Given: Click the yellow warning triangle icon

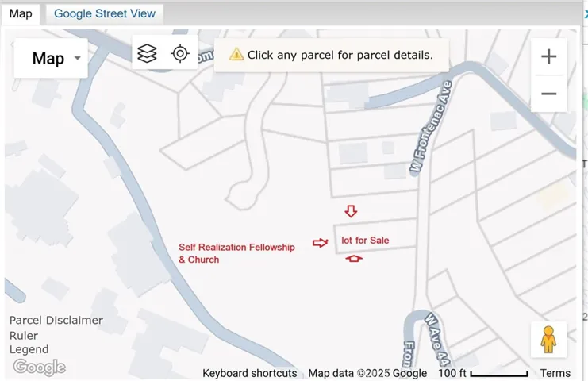Looking at the screenshot, I should point(236,55).
